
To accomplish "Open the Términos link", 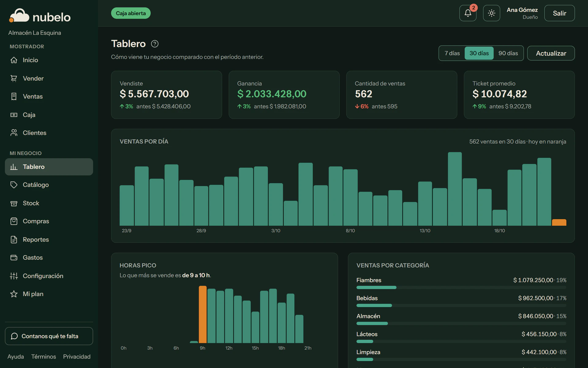I will pos(43,357).
